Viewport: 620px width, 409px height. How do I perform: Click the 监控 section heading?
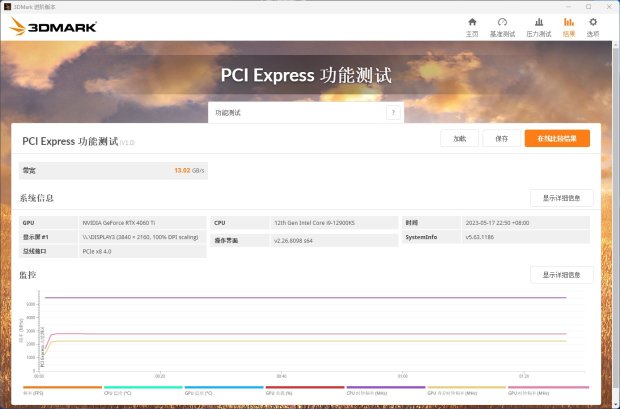(28, 275)
